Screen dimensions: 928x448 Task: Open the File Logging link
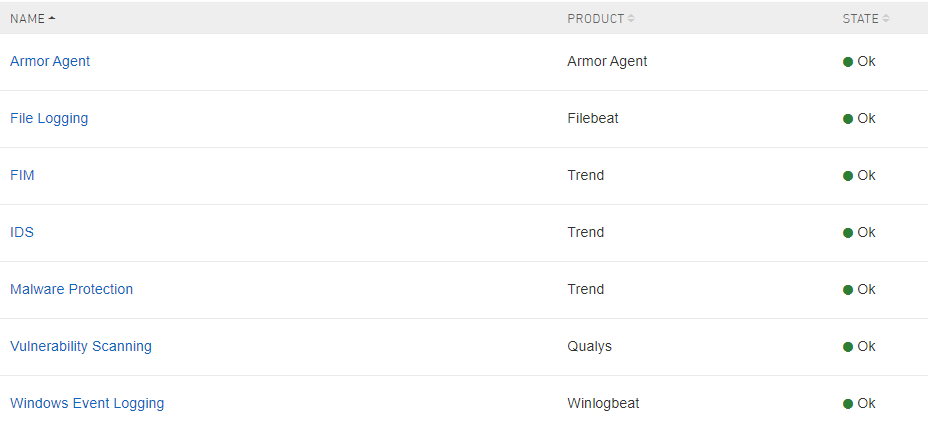point(49,119)
